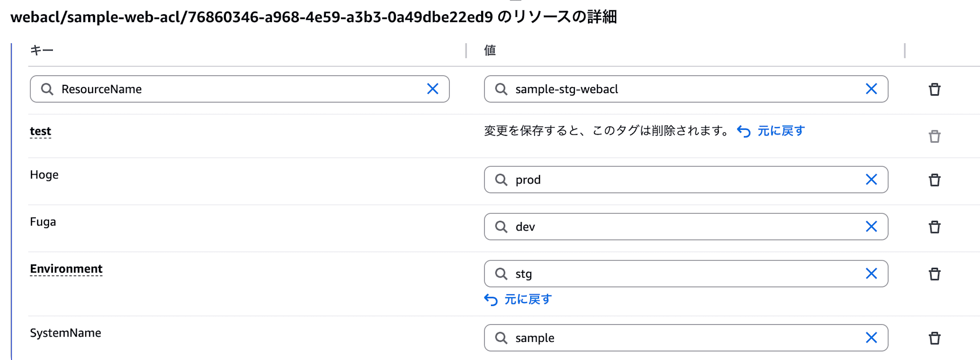This screenshot has width=980, height=360.
Task: Click the magnifier icon in the prod value box
Action: click(501, 180)
